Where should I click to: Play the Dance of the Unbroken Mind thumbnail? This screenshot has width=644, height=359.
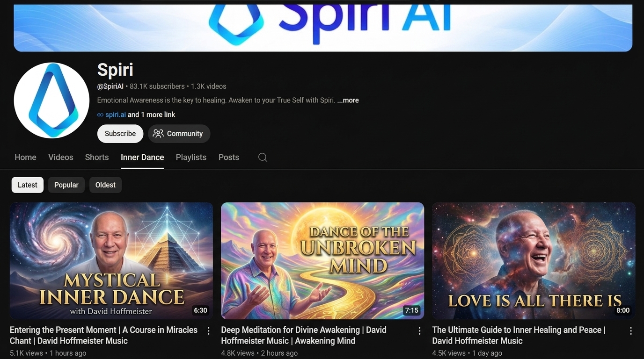coord(322,261)
